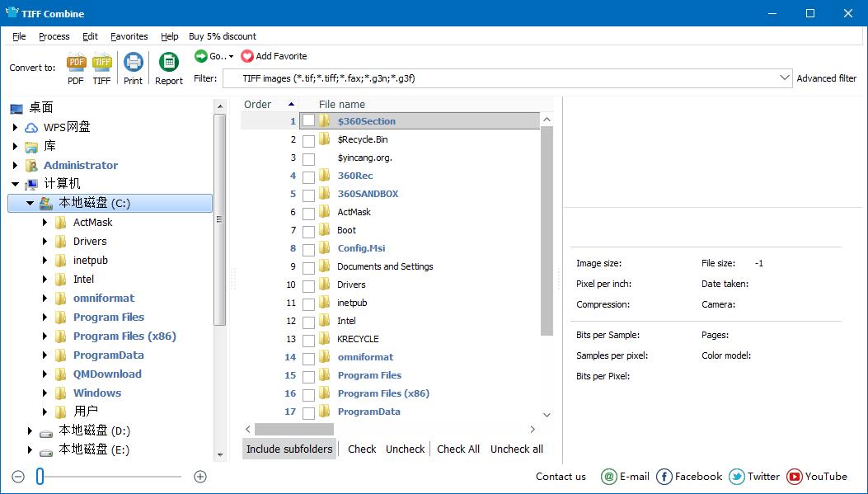Expand the Windows folder in tree
Image resolution: width=868 pixels, height=494 pixels.
click(x=45, y=393)
